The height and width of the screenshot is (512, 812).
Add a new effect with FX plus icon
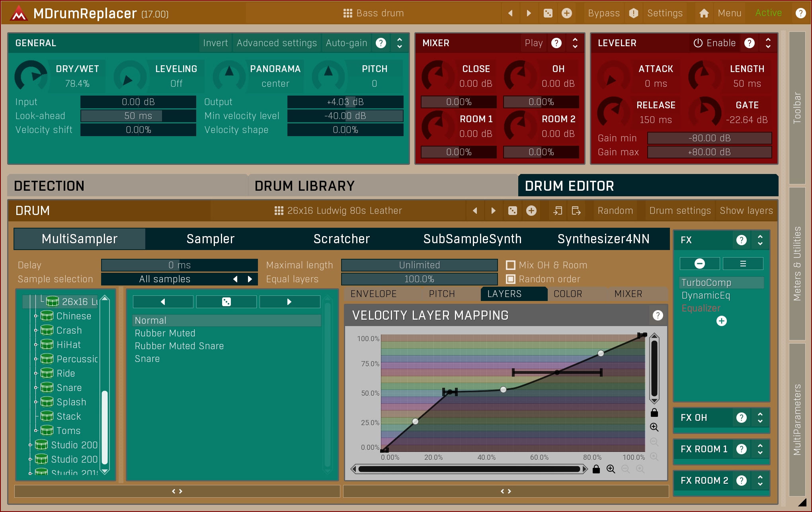[721, 321]
